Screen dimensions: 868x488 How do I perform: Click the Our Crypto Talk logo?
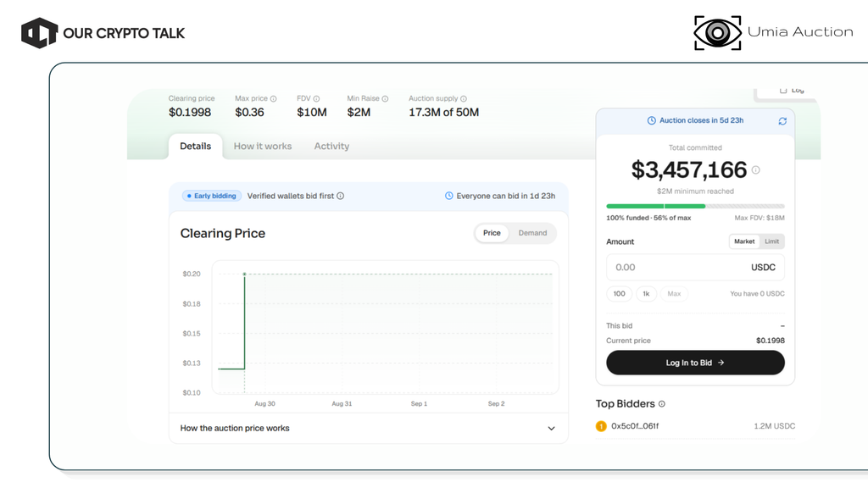tap(103, 33)
